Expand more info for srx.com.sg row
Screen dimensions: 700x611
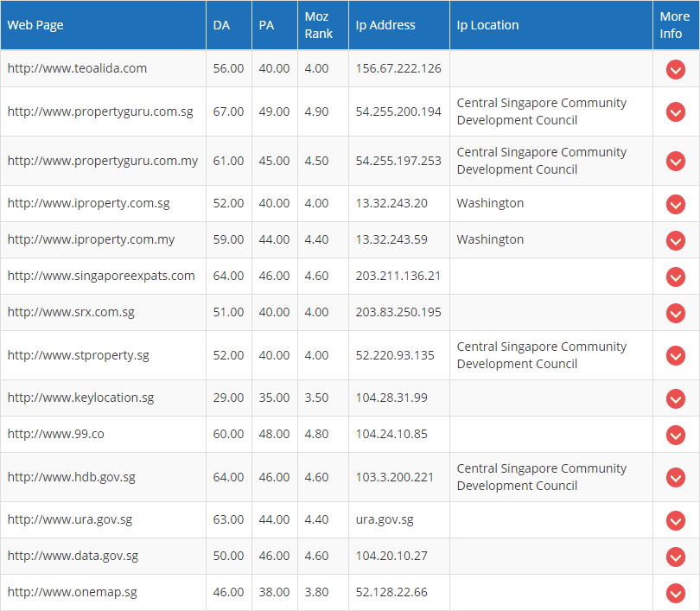(676, 313)
